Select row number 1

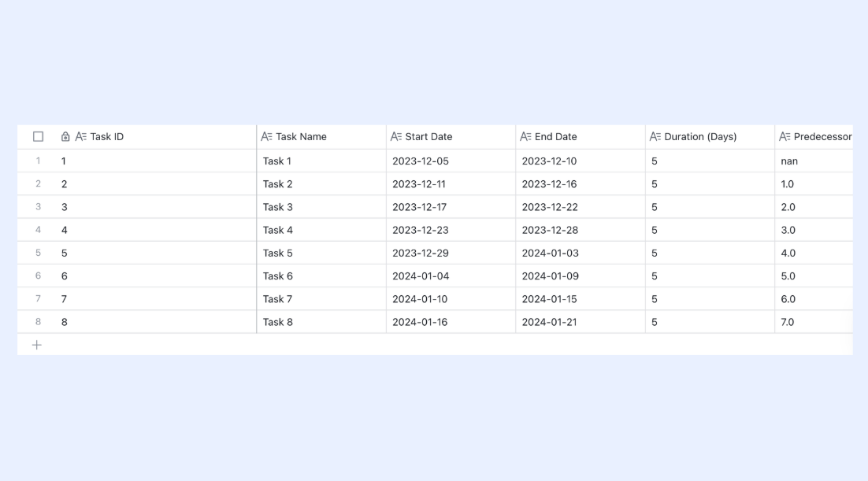(x=38, y=161)
